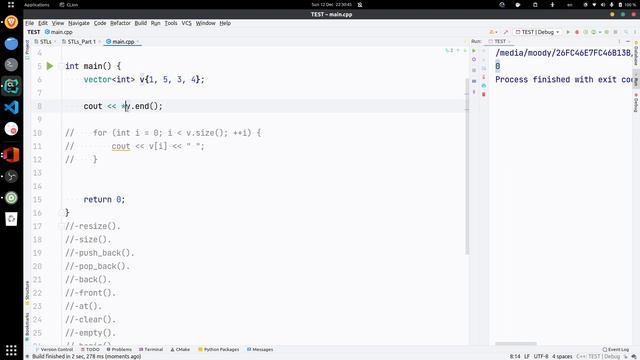Click the 8:14 cursor position in status bar
Screen dimensions: 640x360
515,356
